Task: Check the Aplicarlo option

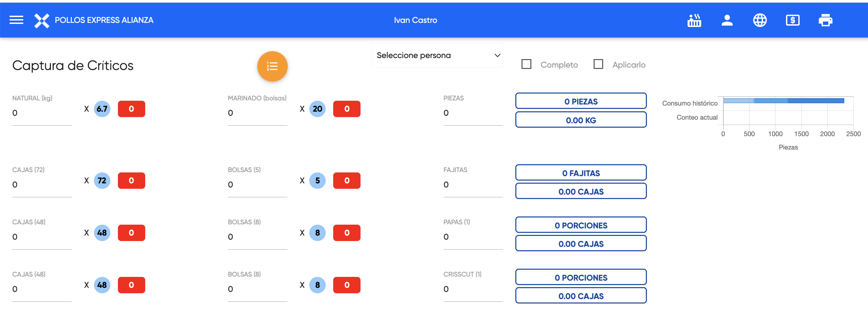Action: (x=599, y=64)
